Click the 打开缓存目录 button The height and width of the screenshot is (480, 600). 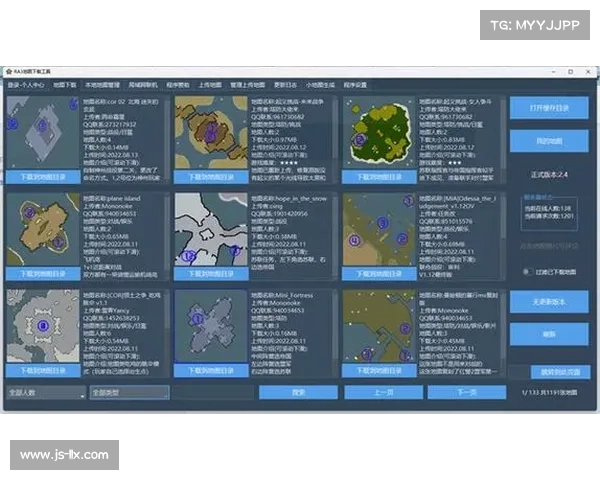click(x=549, y=108)
